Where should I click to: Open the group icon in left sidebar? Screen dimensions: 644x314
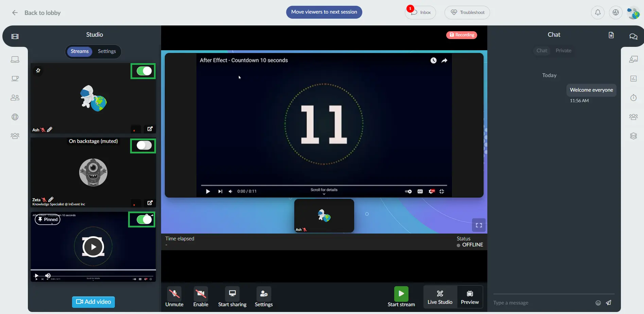(15, 136)
